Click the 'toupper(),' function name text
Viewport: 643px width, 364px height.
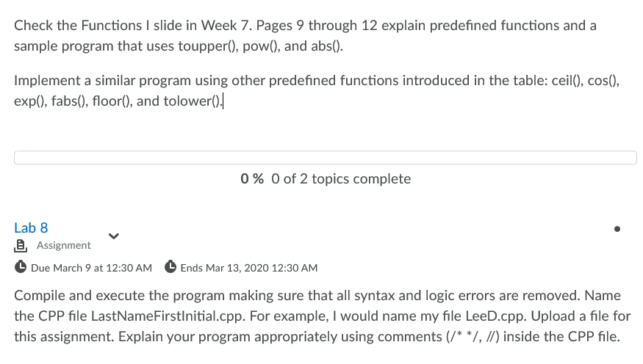208,45
